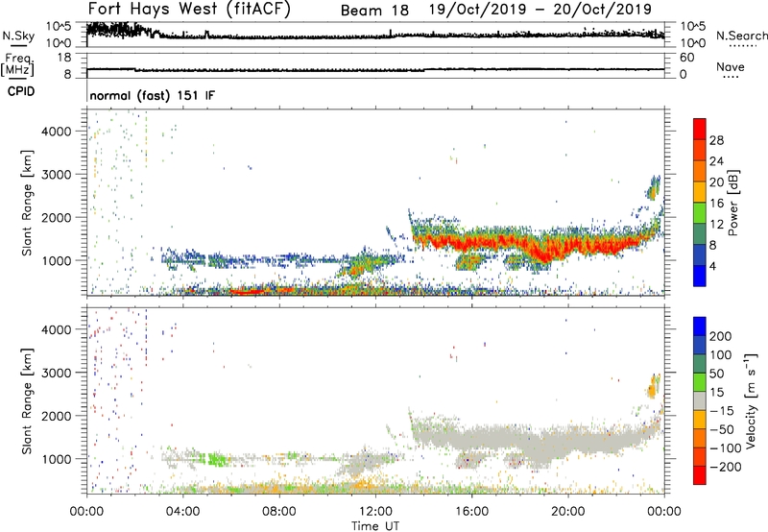
Task: Click the "Velocity [m s⁻¹]" color bar title
Action: (x=751, y=400)
